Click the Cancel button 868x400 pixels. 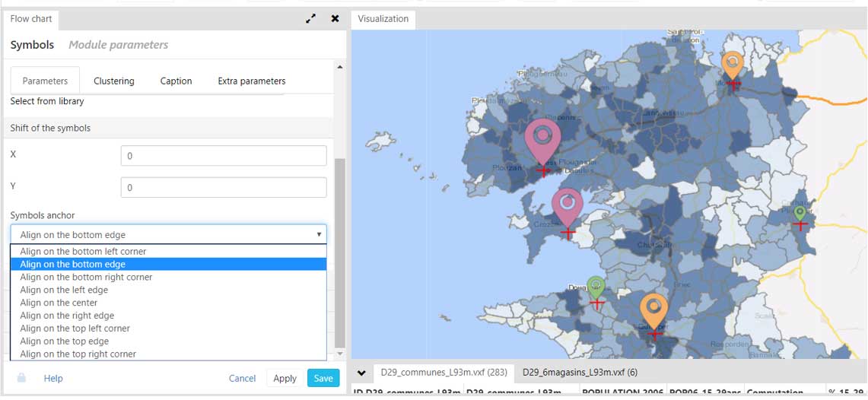pos(243,379)
